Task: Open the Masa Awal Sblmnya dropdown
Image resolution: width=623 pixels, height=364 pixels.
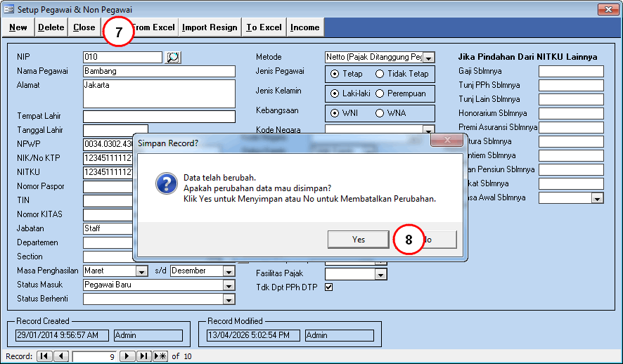Action: pos(597,198)
